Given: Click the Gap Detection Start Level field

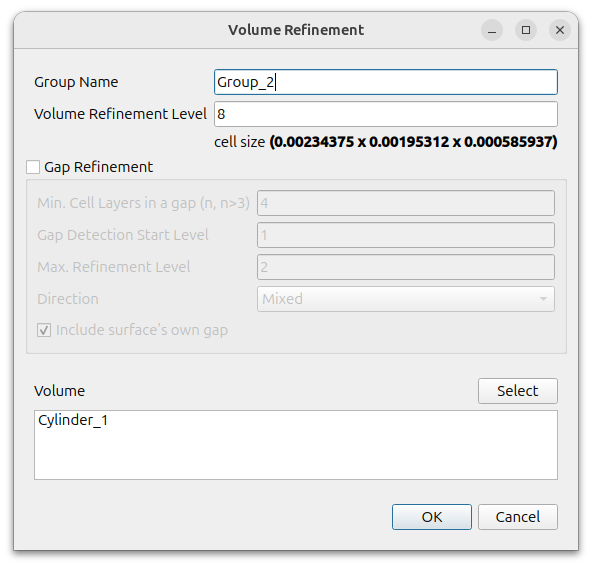Looking at the screenshot, I should [x=406, y=235].
